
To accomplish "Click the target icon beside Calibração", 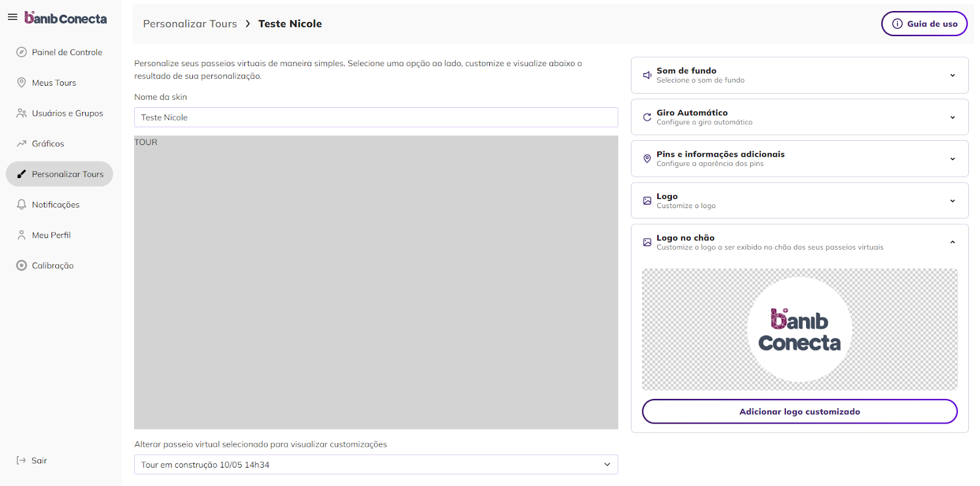I will click(x=21, y=266).
